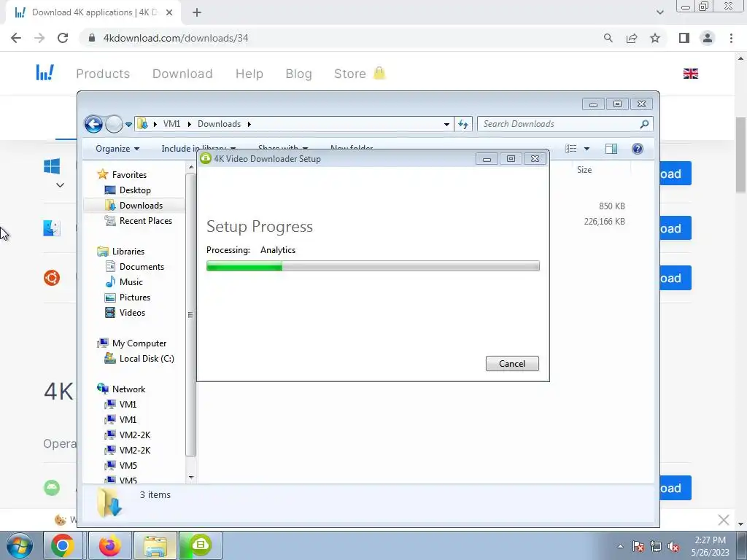This screenshot has height=560, width=747.
Task: Click the setup progress bar
Action: [x=373, y=265]
